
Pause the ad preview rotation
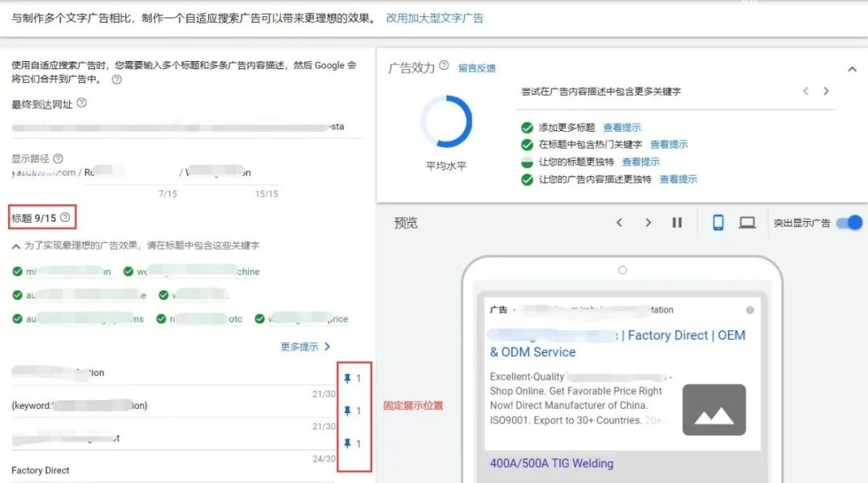click(677, 223)
